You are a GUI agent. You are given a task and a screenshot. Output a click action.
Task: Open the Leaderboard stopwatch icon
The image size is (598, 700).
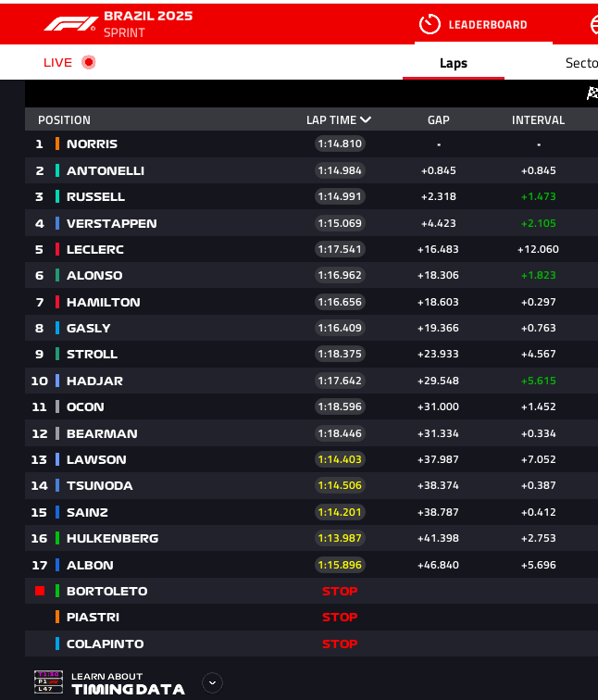[430, 24]
